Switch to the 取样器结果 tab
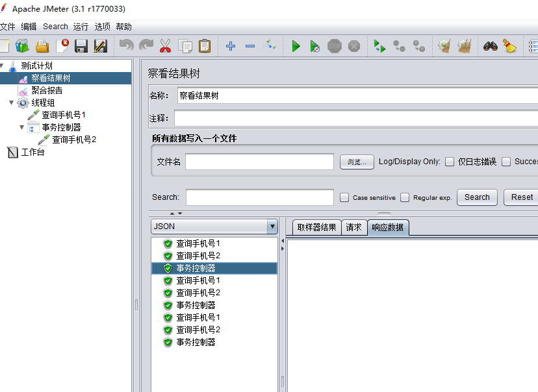538x392 pixels. (x=316, y=228)
